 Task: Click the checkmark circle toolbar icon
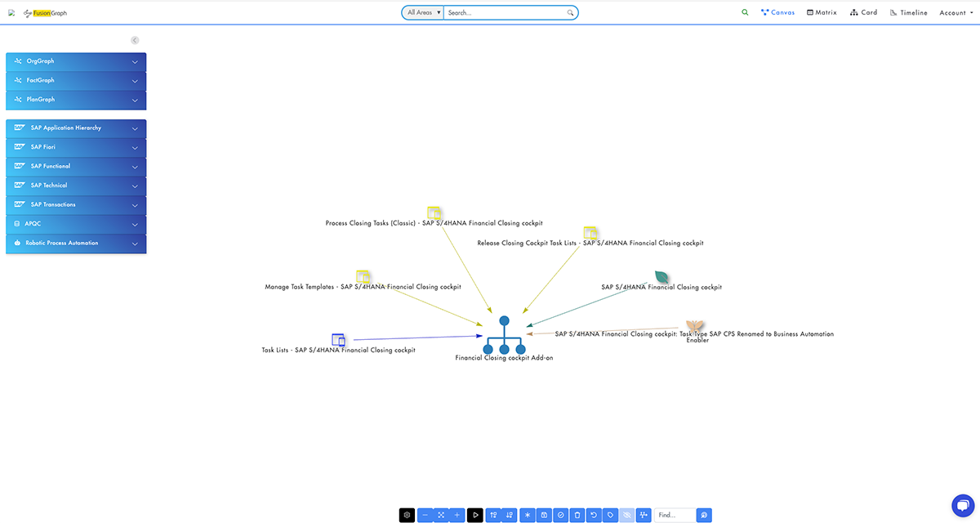[560, 515]
